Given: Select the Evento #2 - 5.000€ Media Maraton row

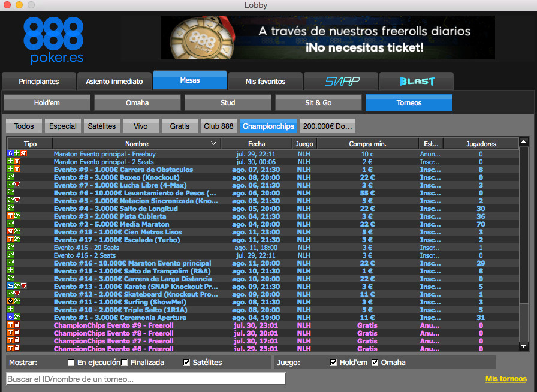Looking at the screenshot, I should click(x=263, y=224).
